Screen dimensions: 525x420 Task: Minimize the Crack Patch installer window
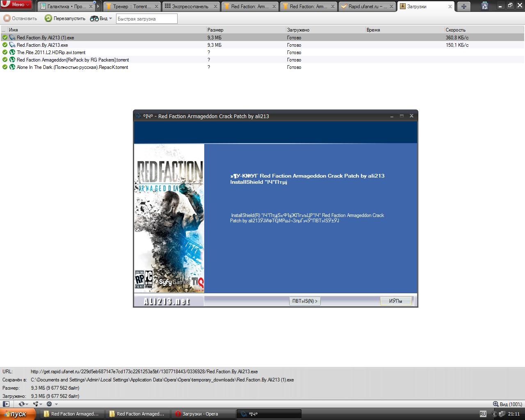click(392, 116)
